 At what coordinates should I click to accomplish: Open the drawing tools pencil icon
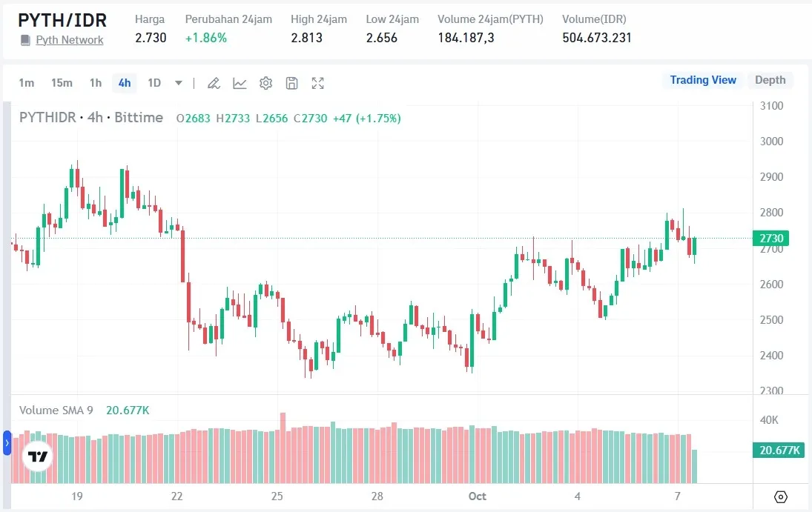(x=214, y=83)
